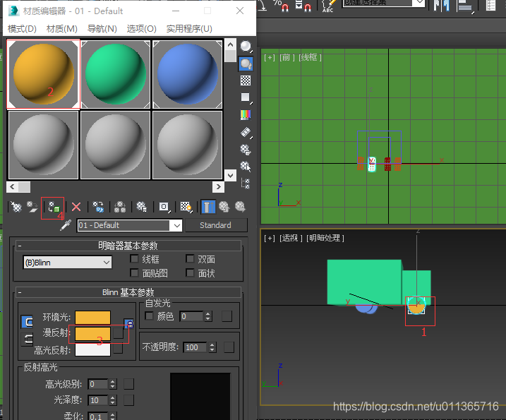
Task: Click 高光级别 map button
Action: click(128, 384)
